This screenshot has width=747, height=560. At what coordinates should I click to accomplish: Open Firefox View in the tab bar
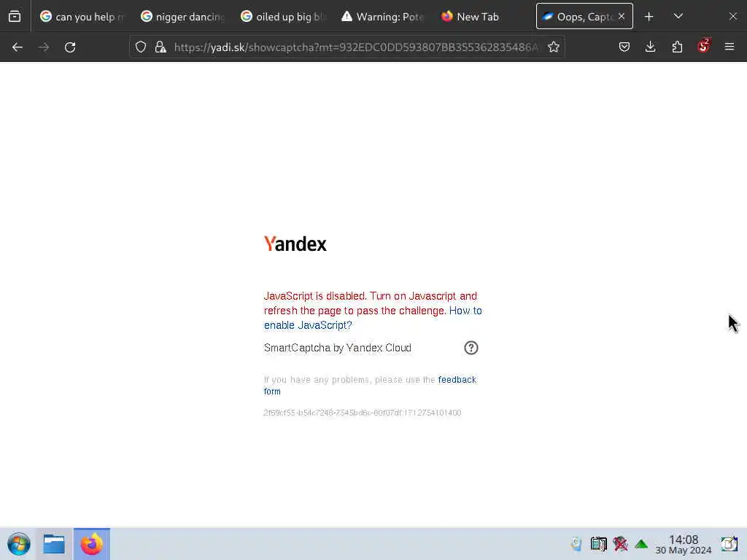[15, 17]
